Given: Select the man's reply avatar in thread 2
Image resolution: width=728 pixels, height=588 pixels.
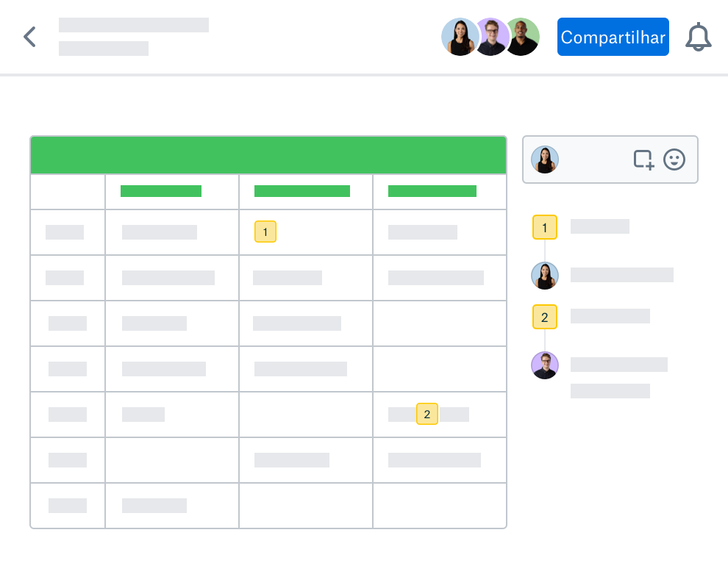Looking at the screenshot, I should point(545,365).
